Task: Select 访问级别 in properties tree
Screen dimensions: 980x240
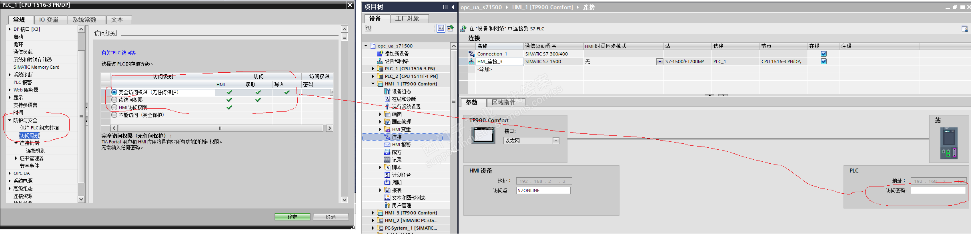Action: coord(30,135)
